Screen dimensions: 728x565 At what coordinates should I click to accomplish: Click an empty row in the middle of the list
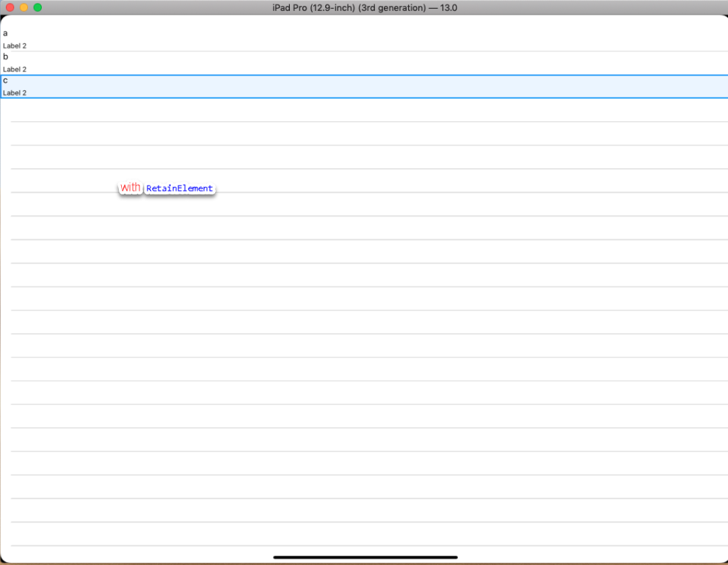(294, 323)
